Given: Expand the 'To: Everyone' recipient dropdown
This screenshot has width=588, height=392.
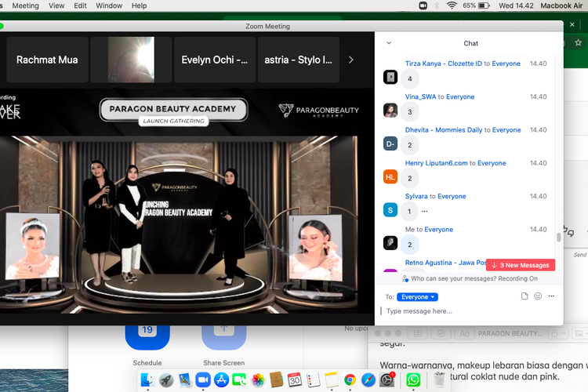Looking at the screenshot, I should [x=417, y=297].
